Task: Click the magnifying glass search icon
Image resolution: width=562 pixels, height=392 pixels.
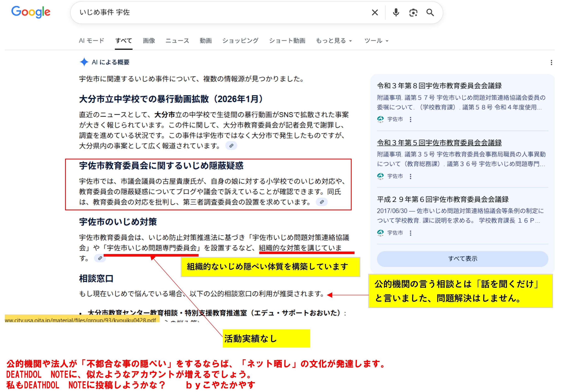Action: tap(430, 12)
